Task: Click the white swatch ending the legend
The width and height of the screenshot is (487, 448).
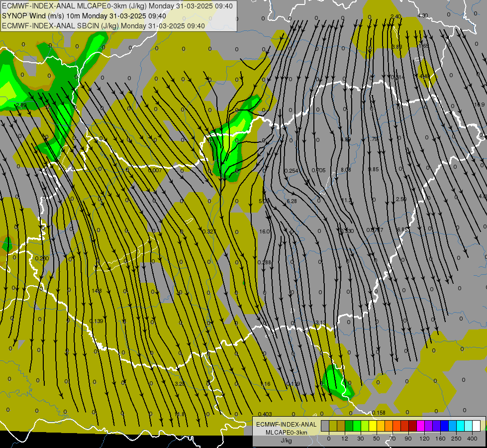Action: pos(476,426)
